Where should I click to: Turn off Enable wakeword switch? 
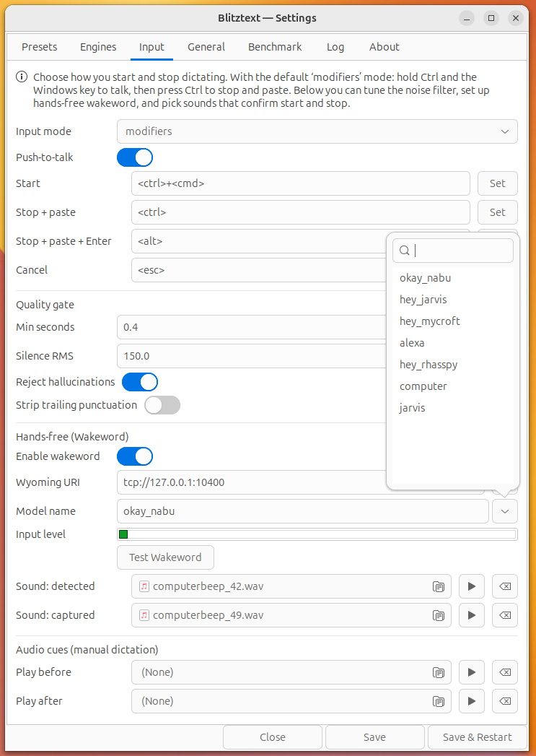135,456
